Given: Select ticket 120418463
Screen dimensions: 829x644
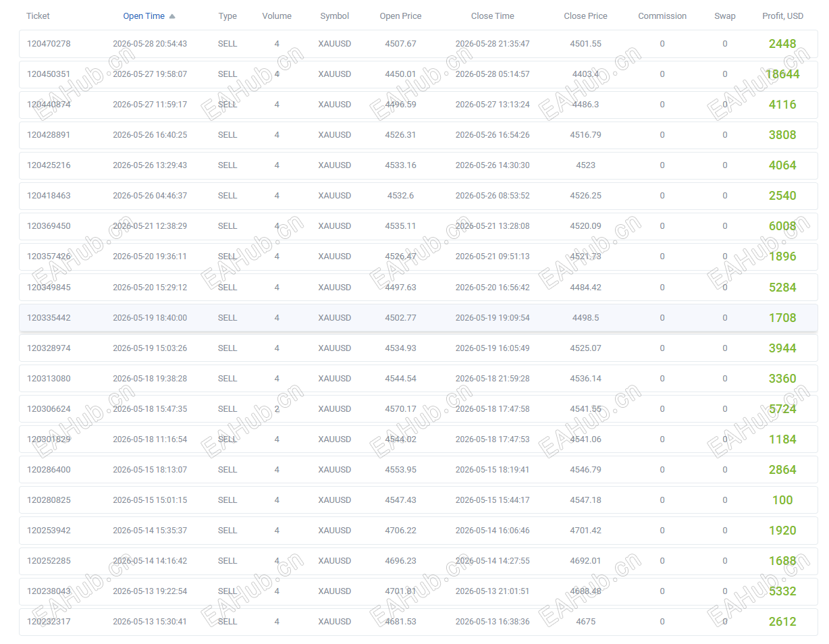Looking at the screenshot, I should tap(49, 196).
